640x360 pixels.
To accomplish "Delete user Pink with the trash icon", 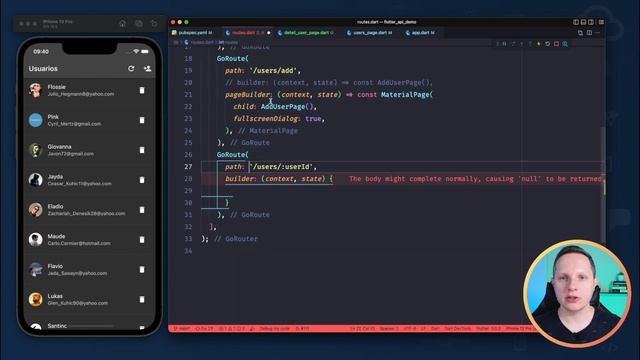I will (142, 120).
